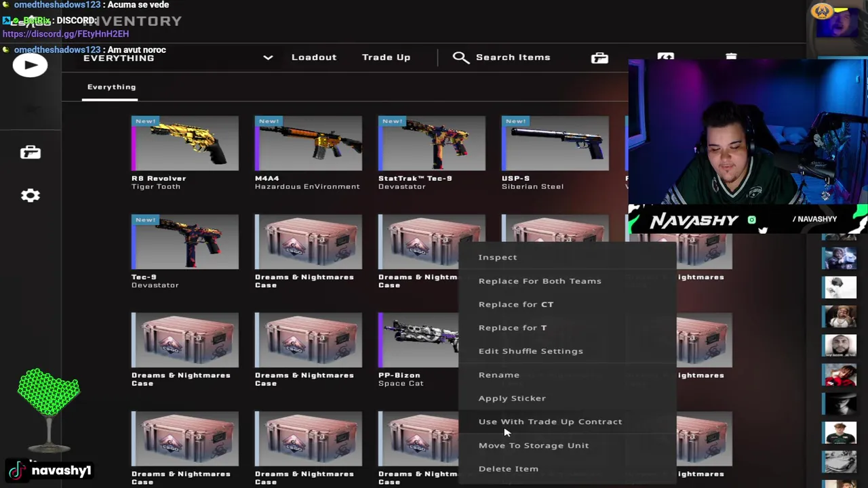Click the R8 Revolver name label
The image size is (868, 488).
click(159, 178)
